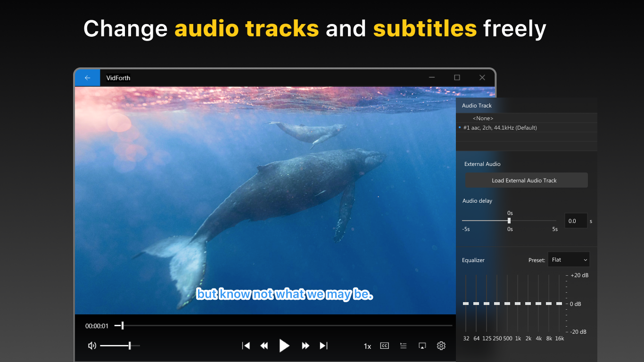644x362 pixels.
Task: Go back with the blue arrow
Action: [87, 77]
